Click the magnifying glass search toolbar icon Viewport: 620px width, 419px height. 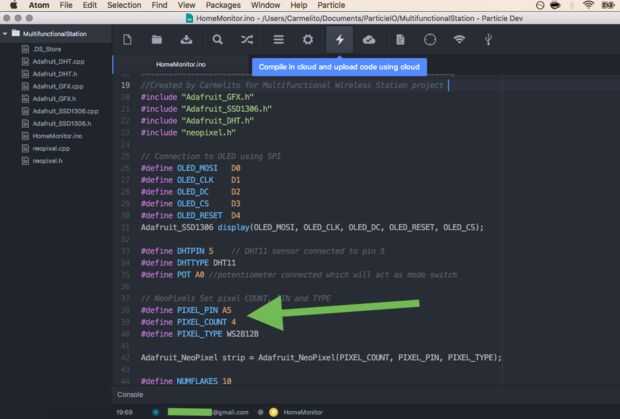(217, 40)
